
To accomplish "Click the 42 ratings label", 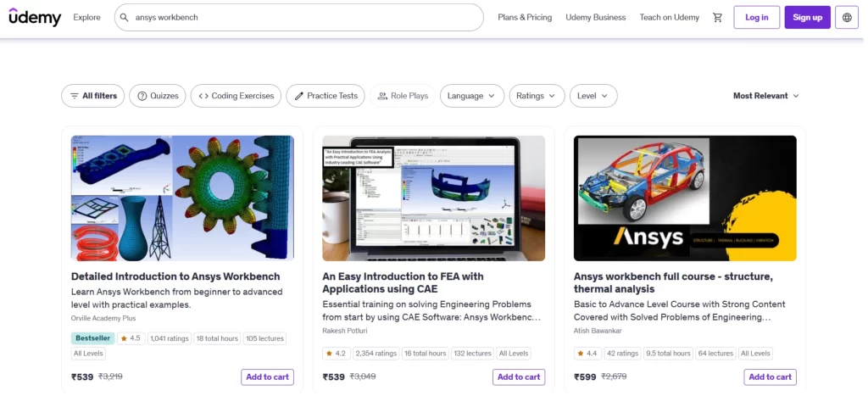I will click(x=623, y=354).
